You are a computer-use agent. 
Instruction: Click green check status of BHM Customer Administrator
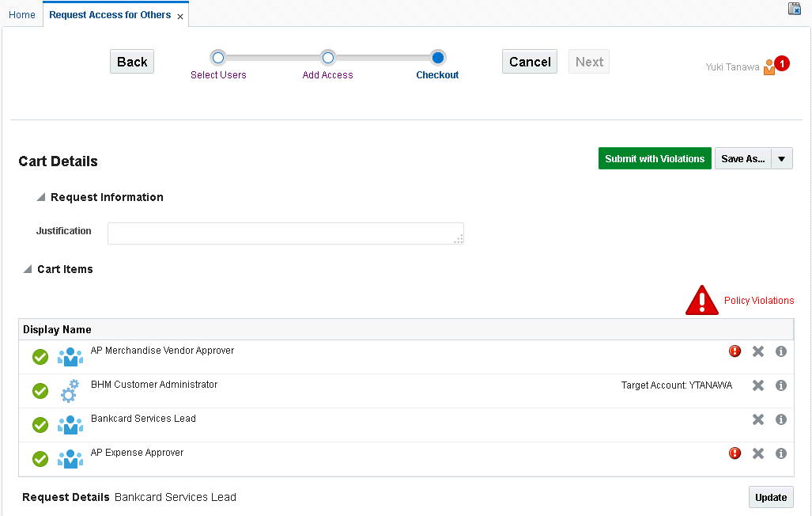tap(40, 391)
